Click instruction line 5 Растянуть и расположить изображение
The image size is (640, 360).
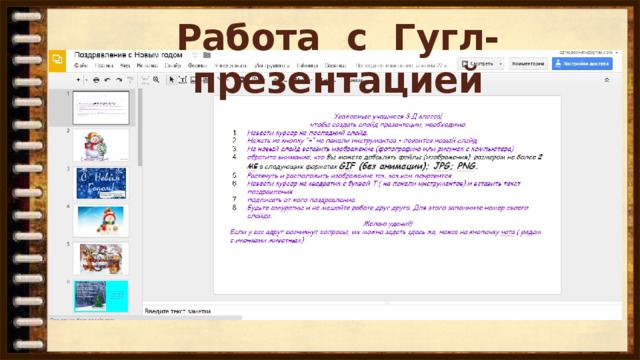coord(349,176)
